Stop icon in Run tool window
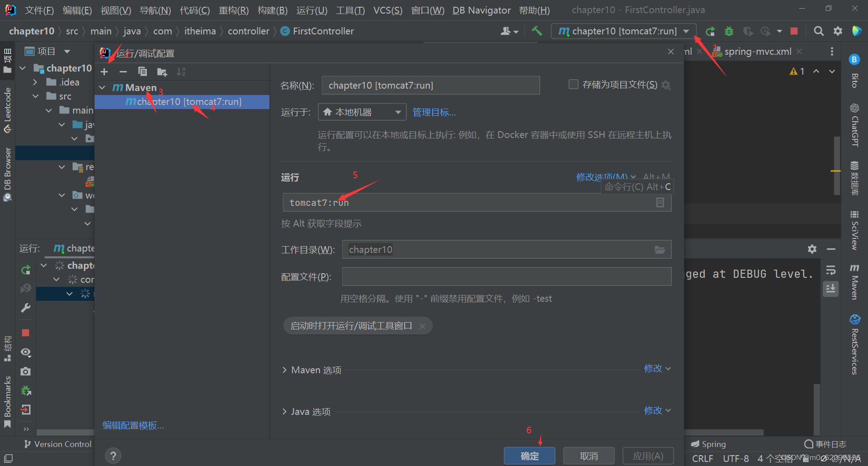 coord(26,333)
